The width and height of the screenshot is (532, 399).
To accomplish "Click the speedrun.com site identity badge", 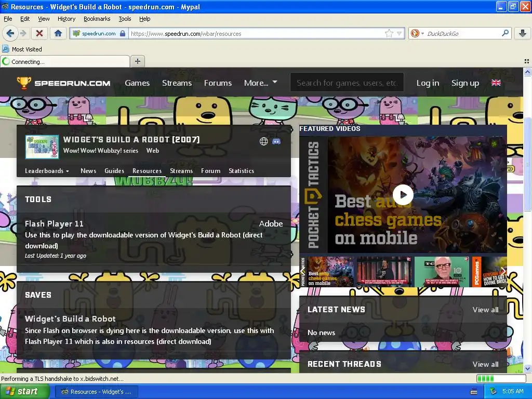I will [x=99, y=33].
